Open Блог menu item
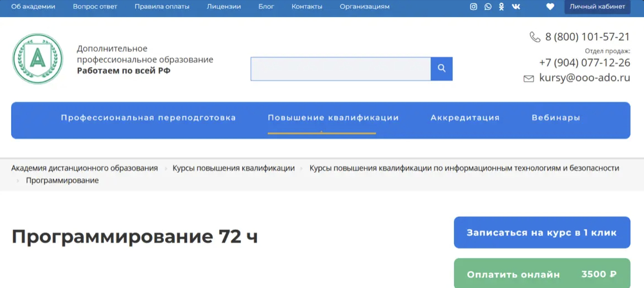 (x=266, y=7)
